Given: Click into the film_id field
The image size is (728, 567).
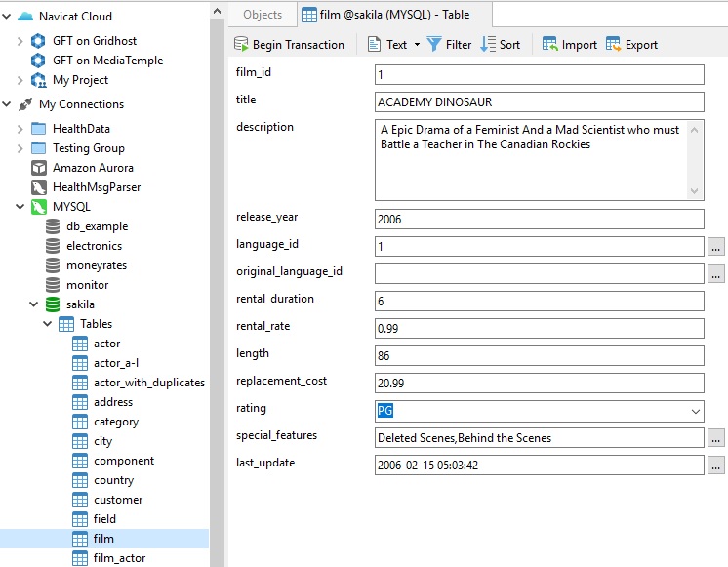Looking at the screenshot, I should point(539,75).
